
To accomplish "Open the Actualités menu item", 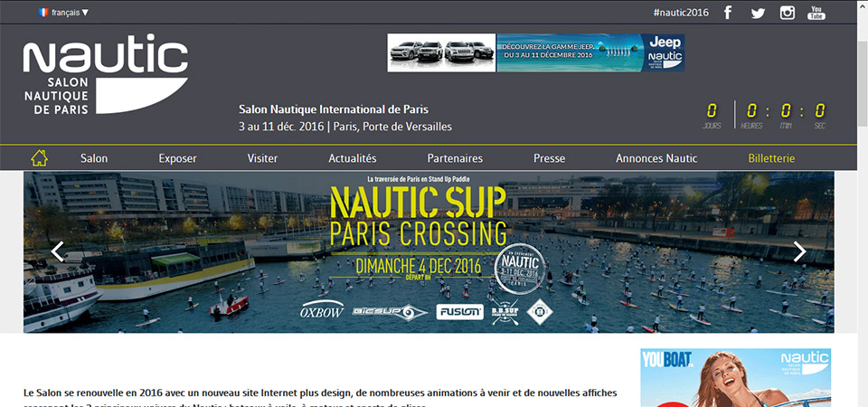I will (x=352, y=159).
